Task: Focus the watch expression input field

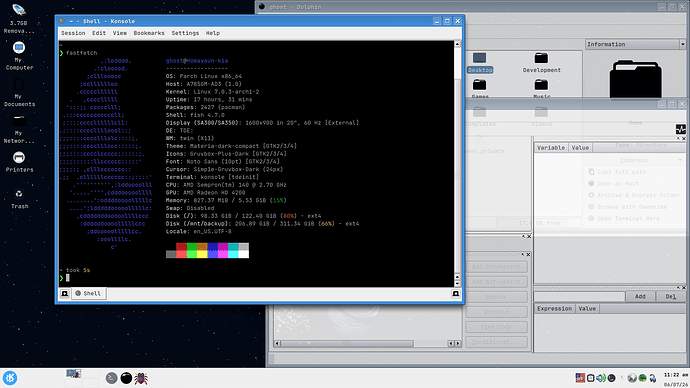Action: pos(579,296)
